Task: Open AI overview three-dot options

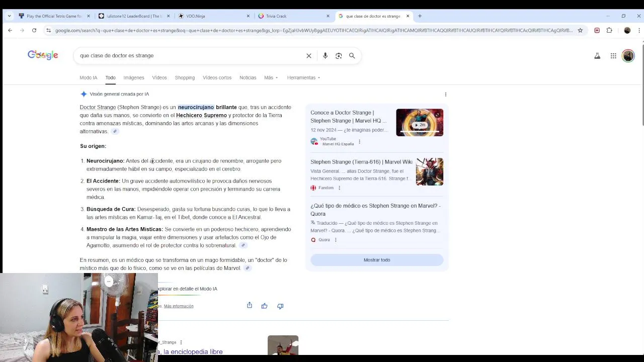Action: coord(446,94)
